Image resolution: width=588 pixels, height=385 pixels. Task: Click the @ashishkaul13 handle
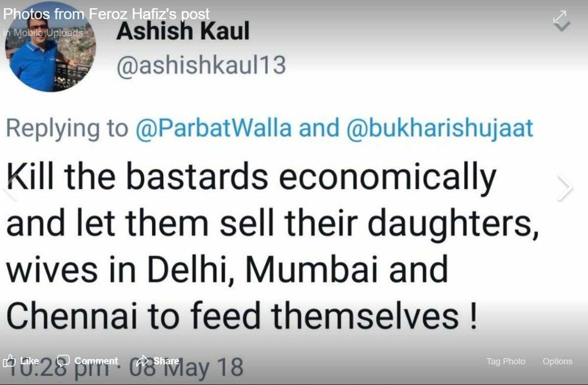[201, 65]
